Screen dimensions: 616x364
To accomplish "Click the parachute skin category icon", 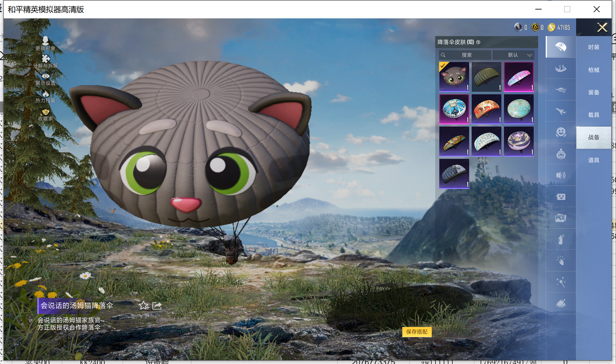I will [x=561, y=47].
